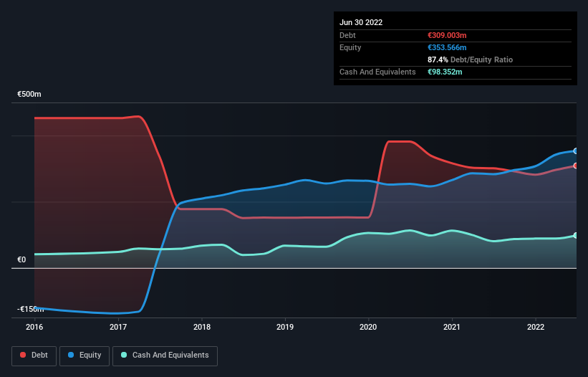Click the 2022 axis label
The height and width of the screenshot is (377, 588).
pos(536,327)
